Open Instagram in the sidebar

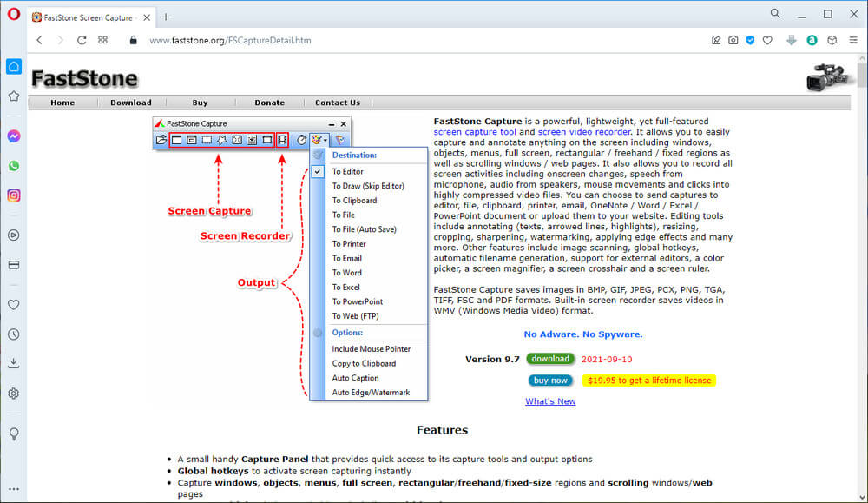pyautogui.click(x=14, y=195)
